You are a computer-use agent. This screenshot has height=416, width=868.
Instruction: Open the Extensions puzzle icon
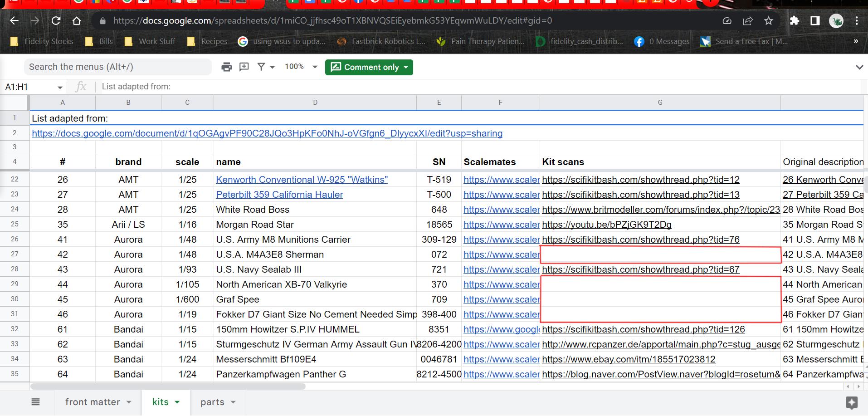click(x=794, y=21)
